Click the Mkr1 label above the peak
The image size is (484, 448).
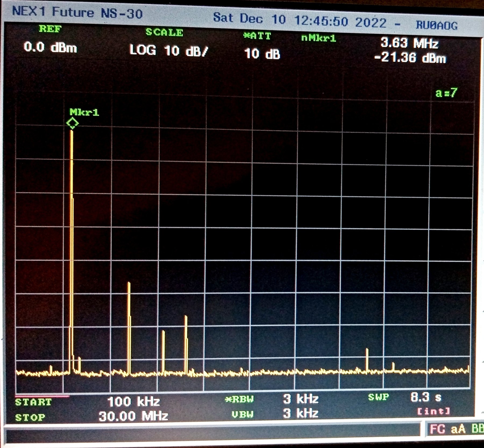(x=84, y=112)
